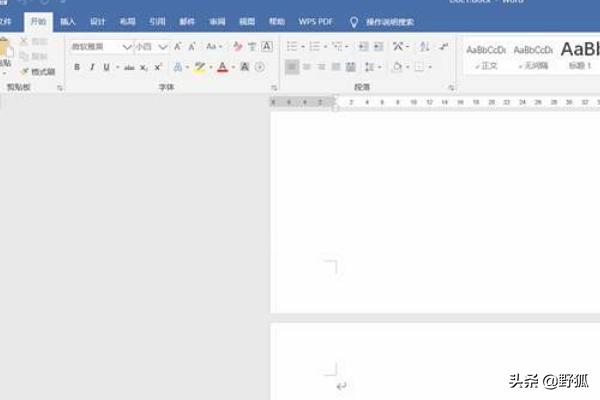
Task: Expand the Clipboard pane launcher
Action: (x=60, y=88)
